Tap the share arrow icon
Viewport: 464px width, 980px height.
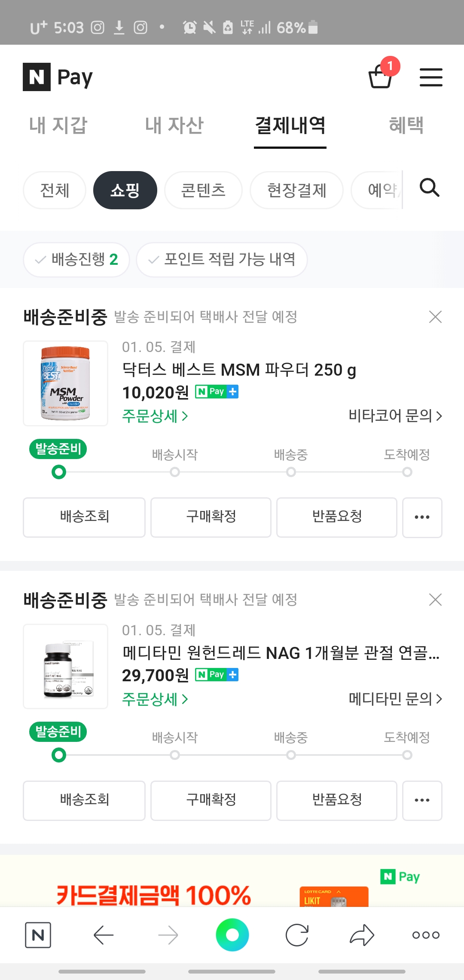(362, 935)
